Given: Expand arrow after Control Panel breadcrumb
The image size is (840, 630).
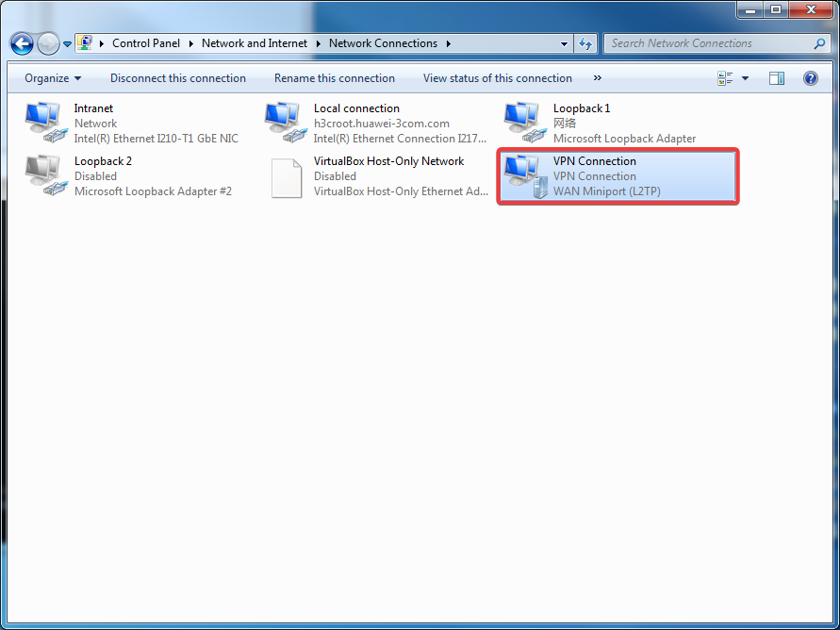Looking at the screenshot, I should pyautogui.click(x=191, y=44).
